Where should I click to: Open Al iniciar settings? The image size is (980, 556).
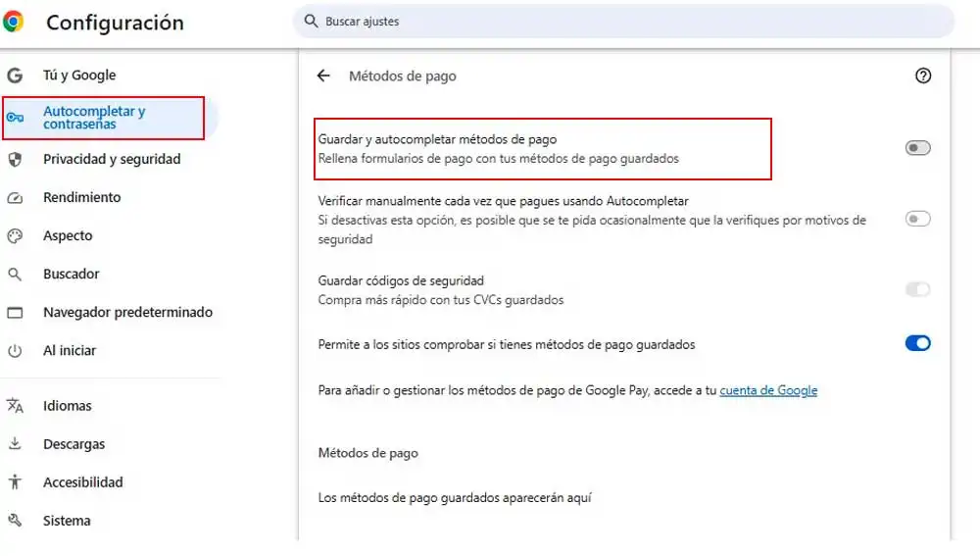pos(70,351)
